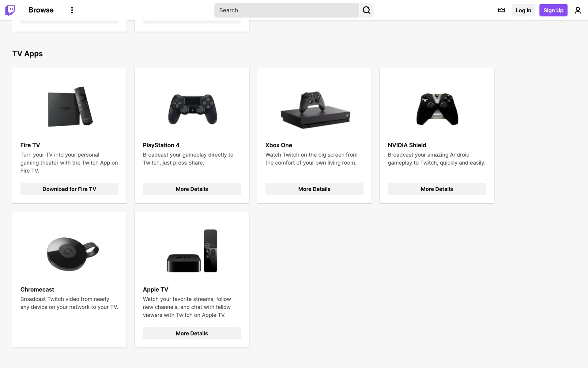Screen dimensions: 588x368
Task: Click the NVIDIA Shield controller image
Action: pyautogui.click(x=437, y=109)
